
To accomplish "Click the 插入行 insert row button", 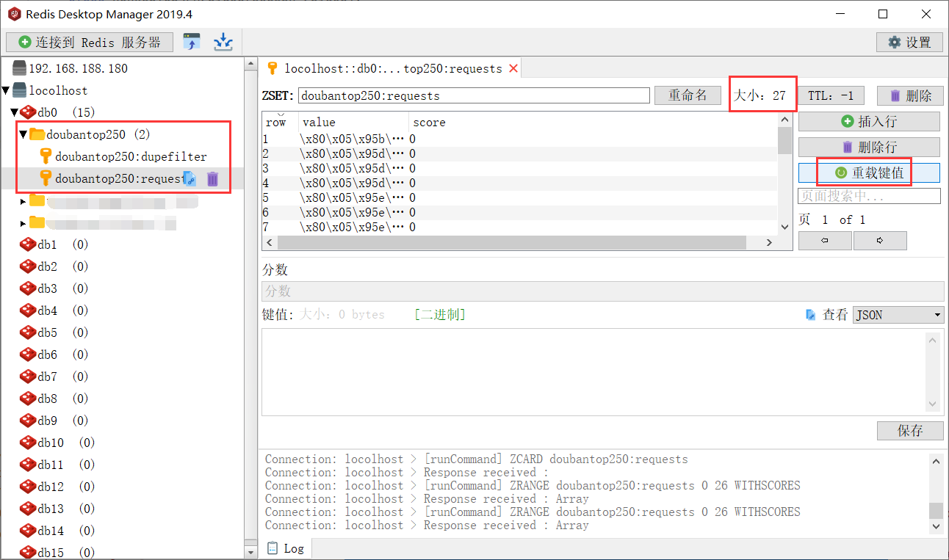I will point(869,121).
